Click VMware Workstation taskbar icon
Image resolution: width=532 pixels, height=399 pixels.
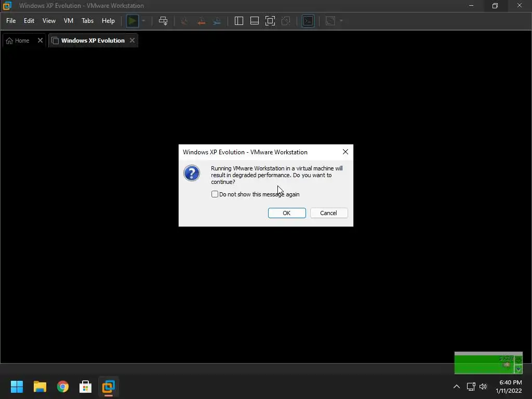[109, 387]
